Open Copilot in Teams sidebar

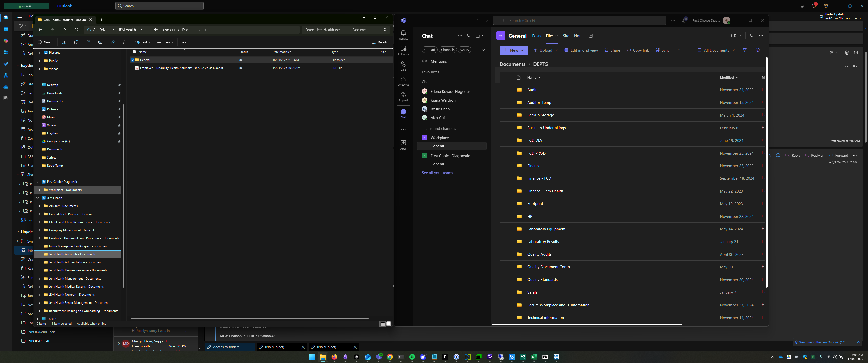[403, 97]
